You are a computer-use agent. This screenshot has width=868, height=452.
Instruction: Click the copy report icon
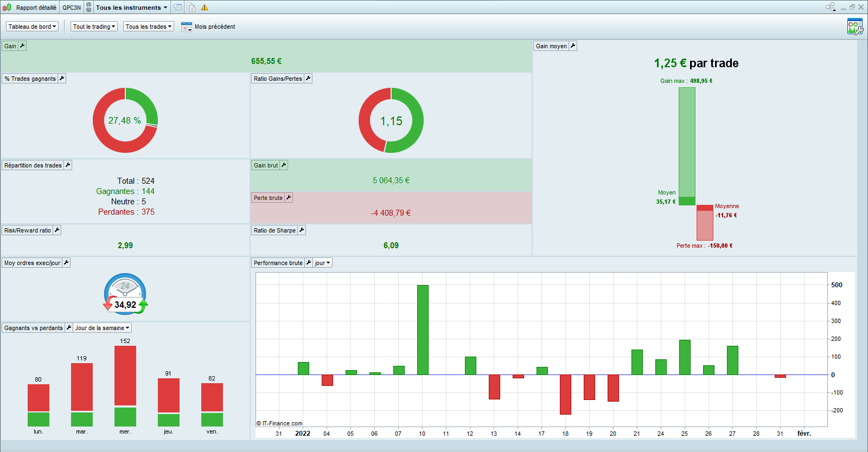(192, 8)
